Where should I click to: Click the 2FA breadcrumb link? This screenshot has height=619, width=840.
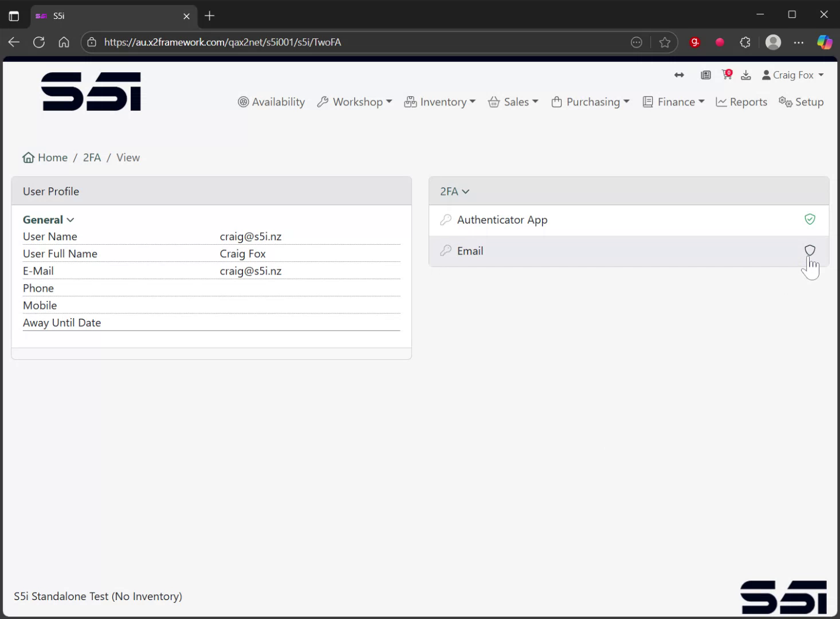click(x=92, y=158)
